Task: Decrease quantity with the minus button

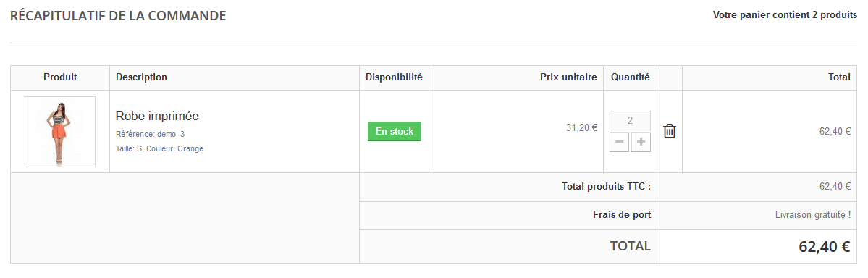Action: (x=620, y=142)
